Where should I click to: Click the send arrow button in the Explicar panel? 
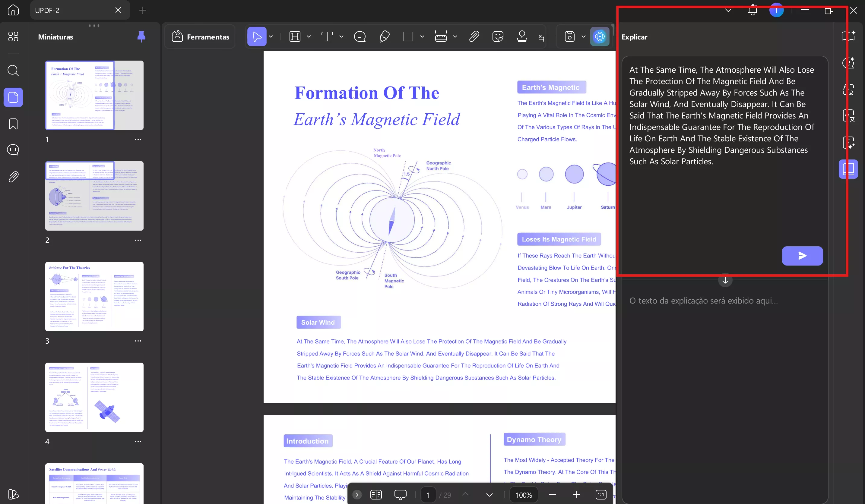pyautogui.click(x=802, y=256)
